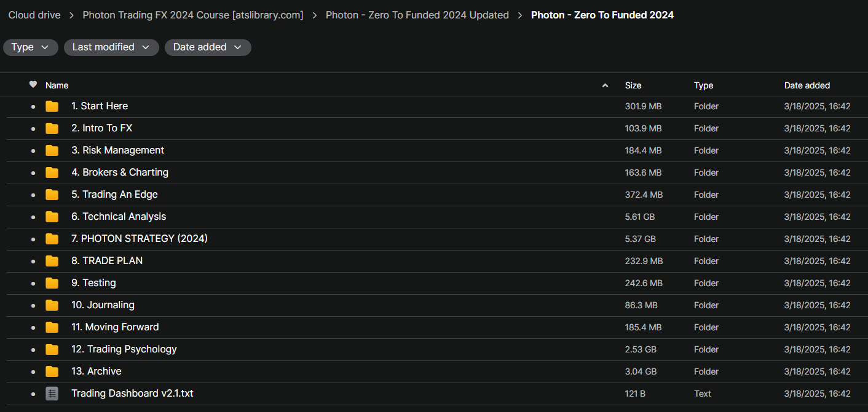Sort the list by the Size column header
Screen dimensions: 868x412
(x=633, y=85)
